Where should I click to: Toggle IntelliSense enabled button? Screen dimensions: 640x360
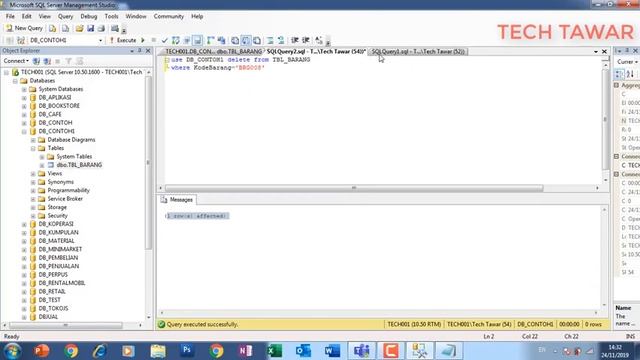click(198, 40)
